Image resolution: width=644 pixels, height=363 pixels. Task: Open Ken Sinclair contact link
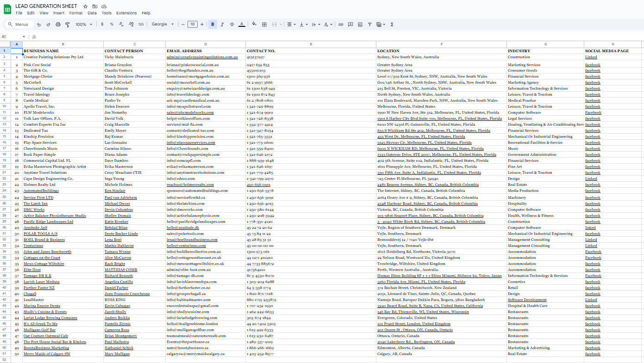click(115, 191)
